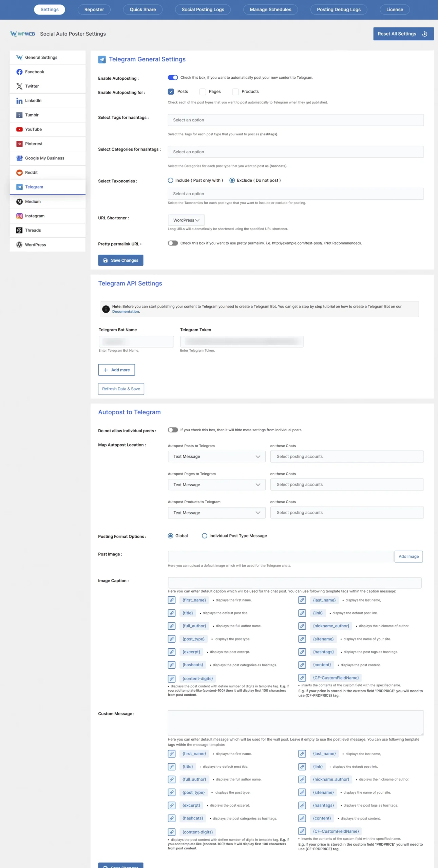The width and height of the screenshot is (438, 868).
Task: Copy the {excerpt} tag under Custom Message
Action: point(172,806)
